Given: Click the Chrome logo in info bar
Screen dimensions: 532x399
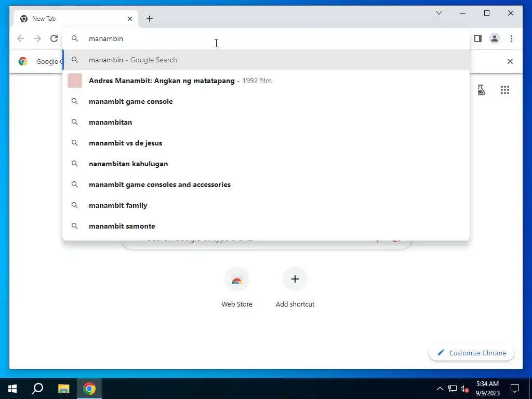Looking at the screenshot, I should click(23, 61).
